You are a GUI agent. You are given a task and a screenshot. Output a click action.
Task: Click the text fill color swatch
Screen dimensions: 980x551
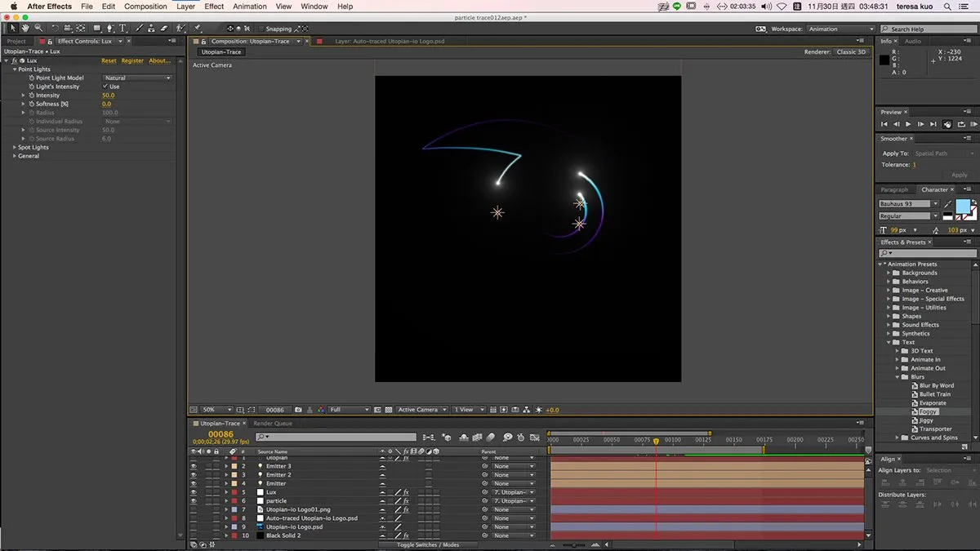(x=963, y=207)
